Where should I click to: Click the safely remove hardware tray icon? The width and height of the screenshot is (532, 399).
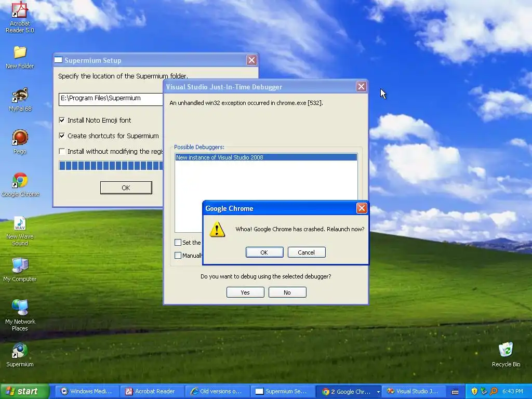(484, 391)
